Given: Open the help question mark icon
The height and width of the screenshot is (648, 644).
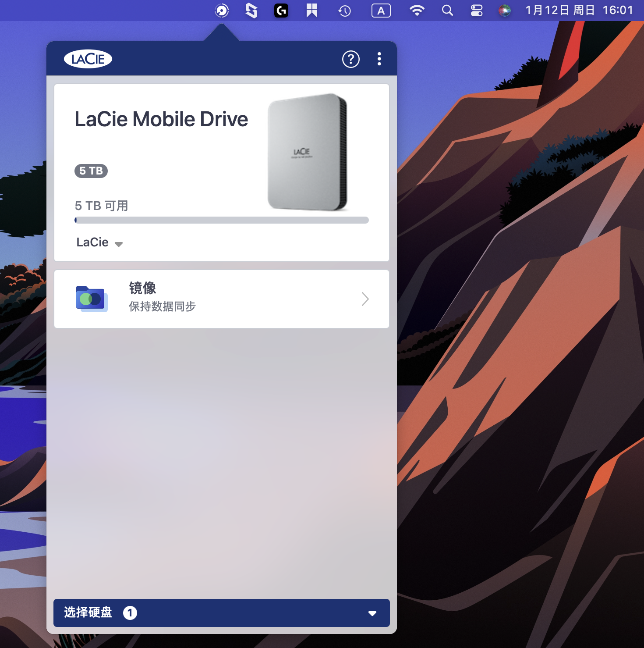Looking at the screenshot, I should coord(350,59).
